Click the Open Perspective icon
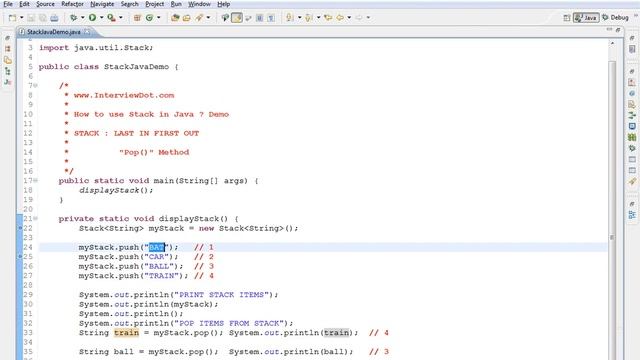Viewport: 640px width, 360px height. (567, 18)
